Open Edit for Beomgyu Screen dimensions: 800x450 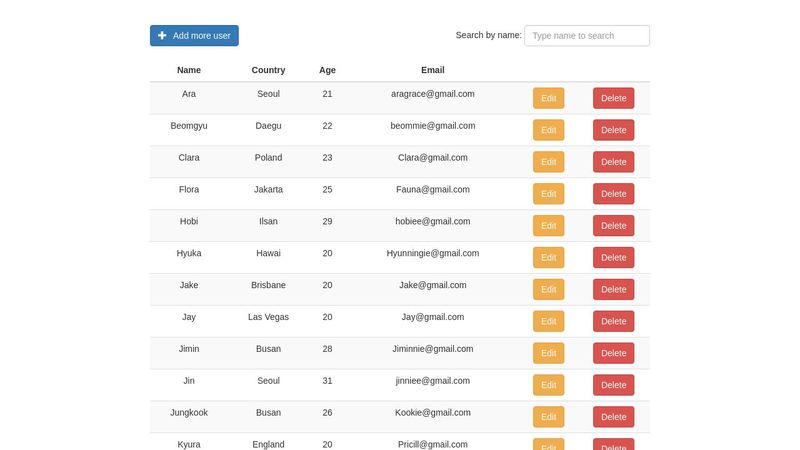click(548, 130)
